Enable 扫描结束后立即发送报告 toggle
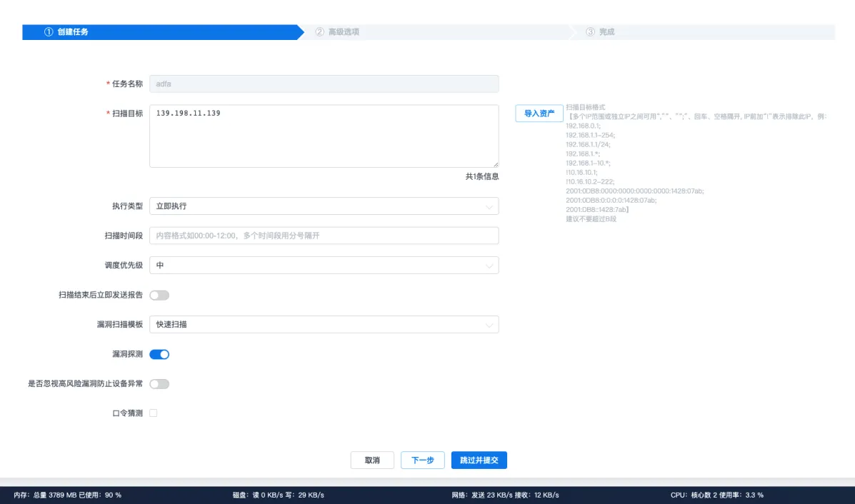 pos(159,295)
